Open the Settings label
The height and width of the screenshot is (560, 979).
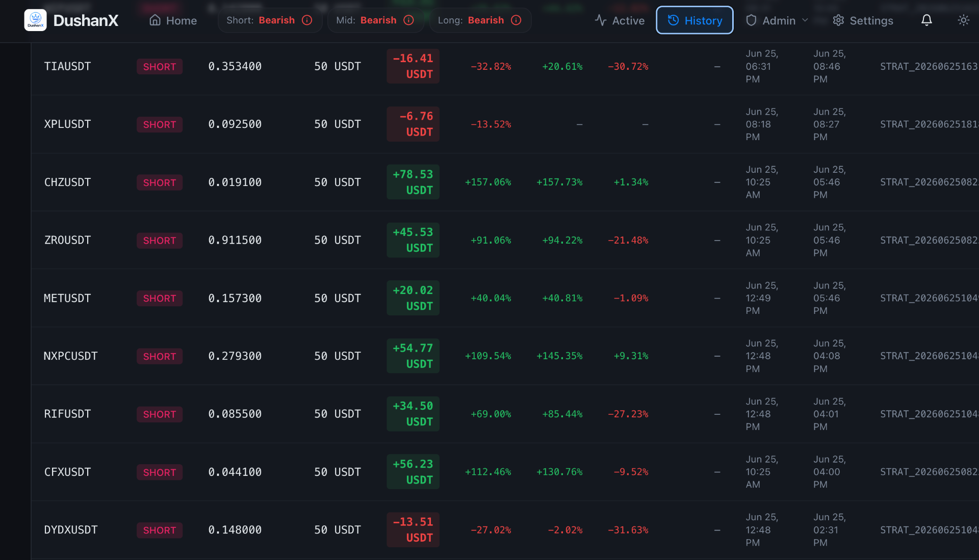(x=871, y=20)
